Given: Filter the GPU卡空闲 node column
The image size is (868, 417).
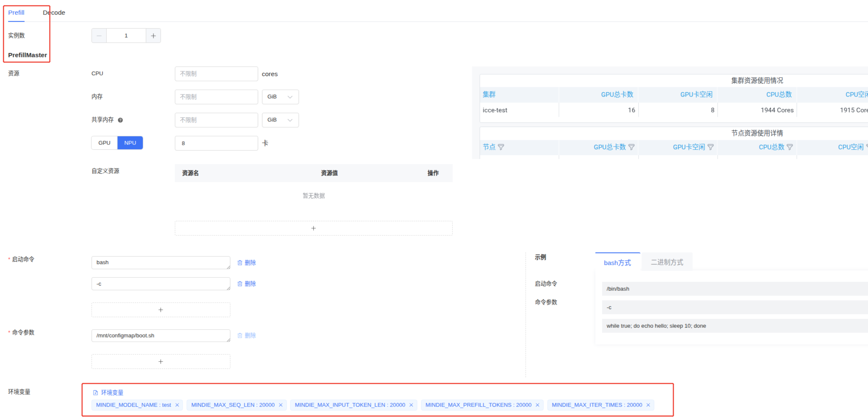Looking at the screenshot, I should click(x=711, y=147).
